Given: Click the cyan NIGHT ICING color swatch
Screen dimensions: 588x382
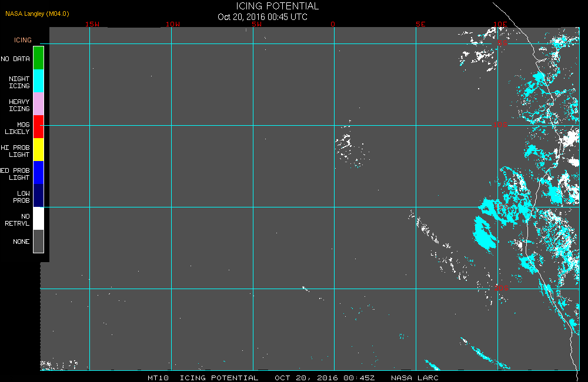Looking at the screenshot, I should tap(39, 81).
